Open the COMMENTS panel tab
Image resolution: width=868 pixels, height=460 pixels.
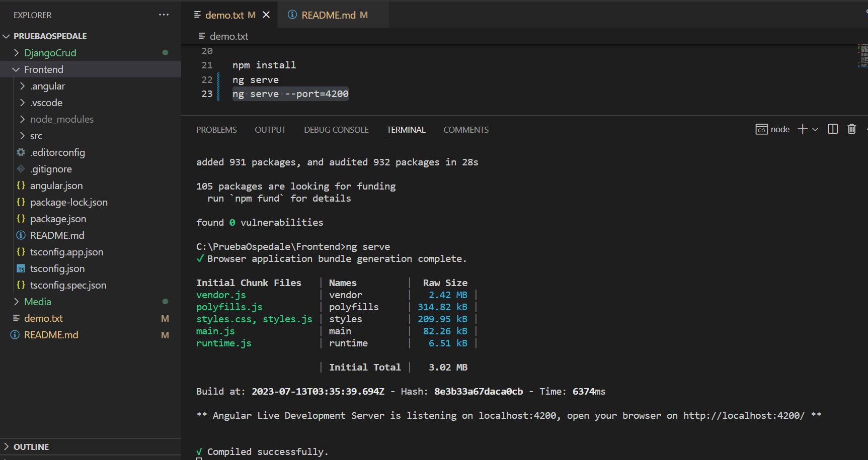[466, 130]
